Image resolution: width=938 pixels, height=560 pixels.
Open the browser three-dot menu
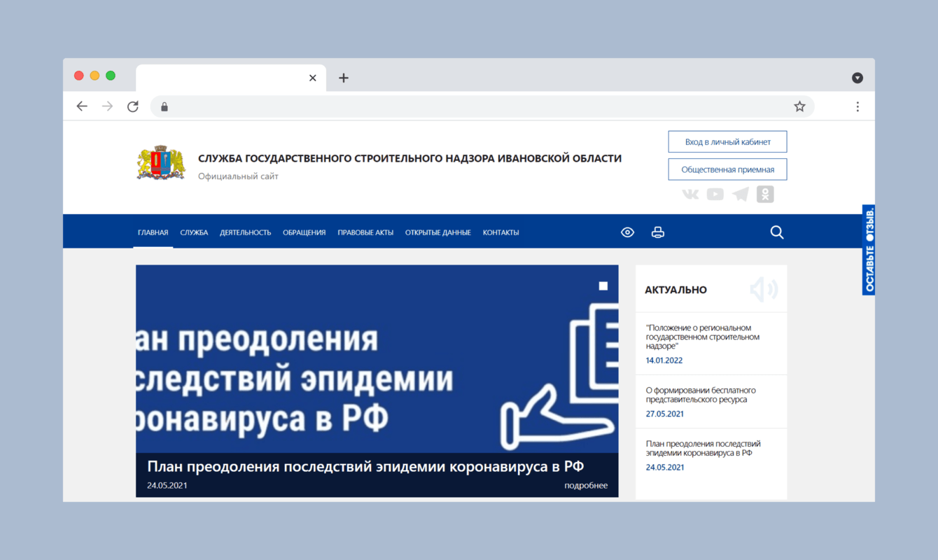[x=857, y=106]
